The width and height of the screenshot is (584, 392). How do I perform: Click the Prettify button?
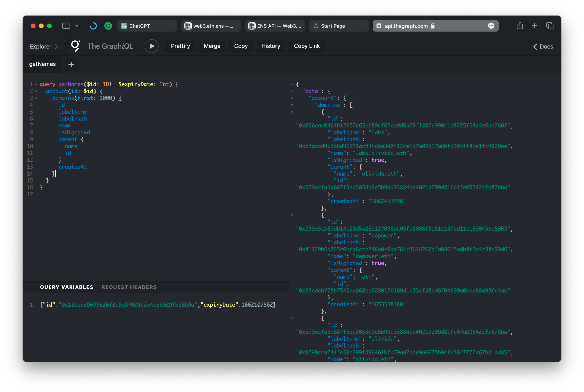point(180,46)
